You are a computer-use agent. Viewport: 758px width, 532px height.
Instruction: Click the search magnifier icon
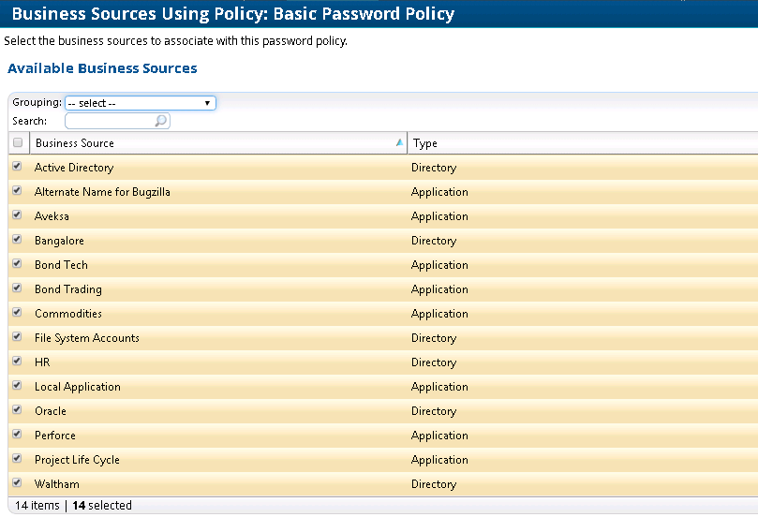point(160,121)
